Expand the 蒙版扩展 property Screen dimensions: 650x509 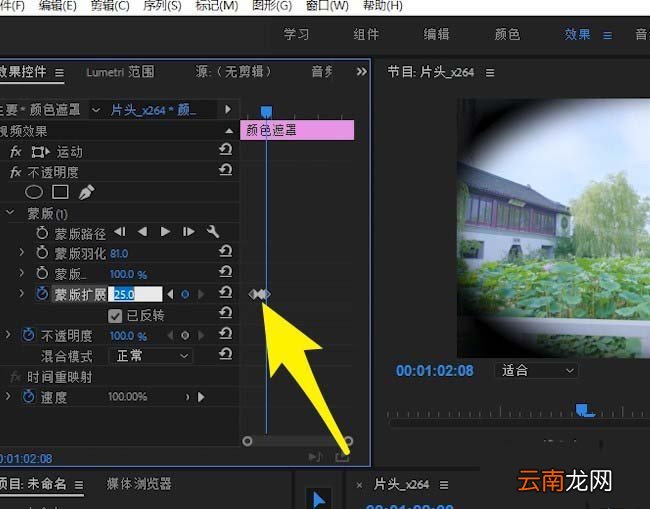click(22, 293)
